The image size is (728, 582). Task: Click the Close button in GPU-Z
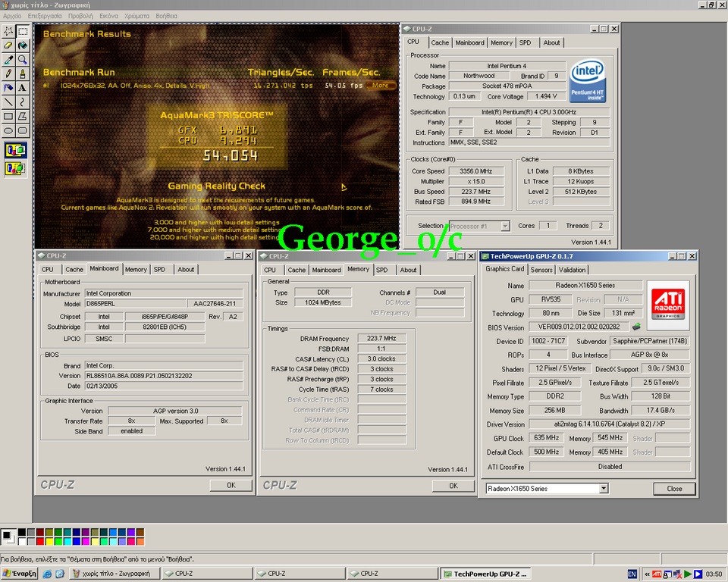pos(674,489)
